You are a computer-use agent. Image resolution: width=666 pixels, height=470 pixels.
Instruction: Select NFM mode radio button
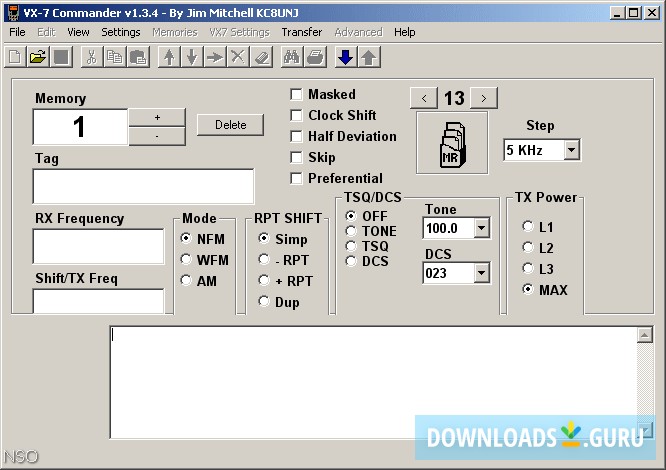click(186, 238)
